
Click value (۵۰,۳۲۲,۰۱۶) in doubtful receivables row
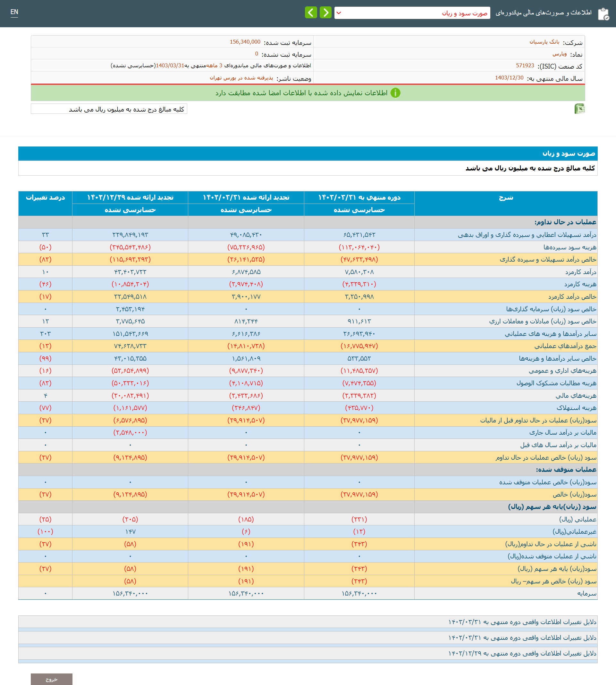[130, 383]
